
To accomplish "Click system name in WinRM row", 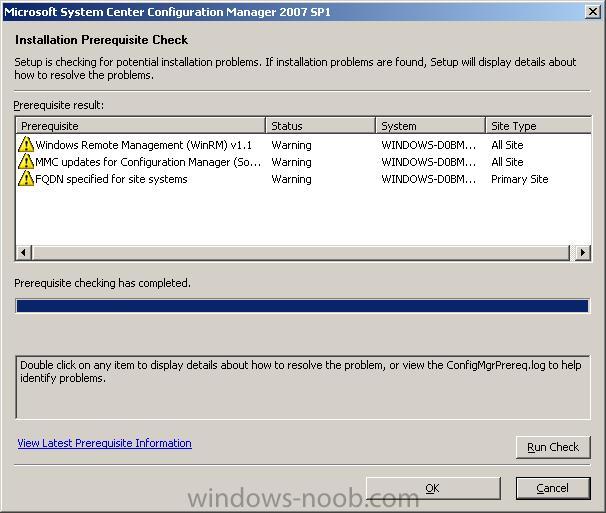I will pos(429,145).
